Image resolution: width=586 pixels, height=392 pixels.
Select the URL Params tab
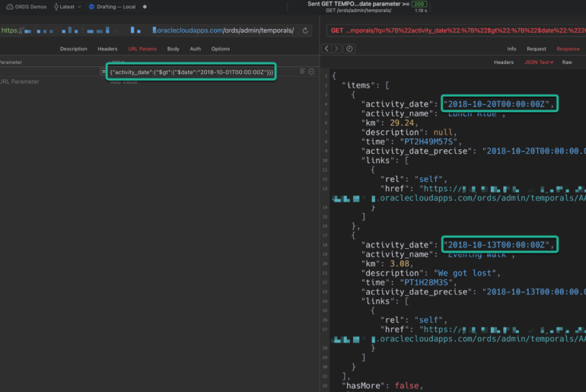pos(142,49)
